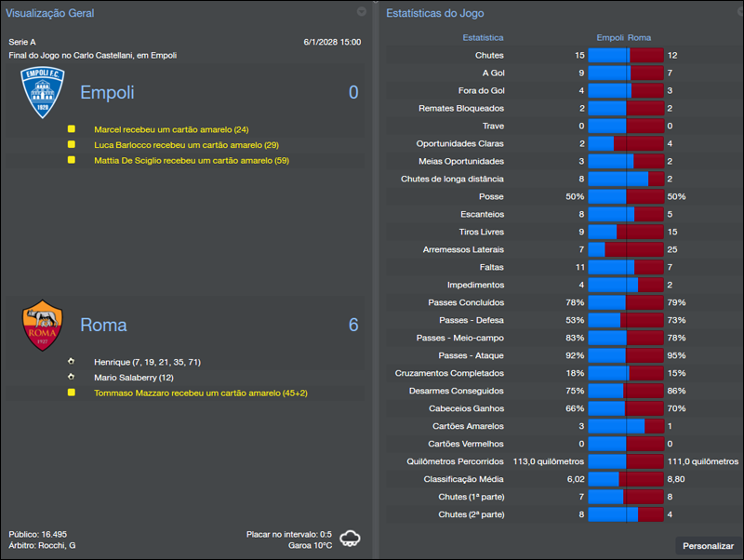Open the settings icon on the Visualização Geral panel

(x=361, y=12)
